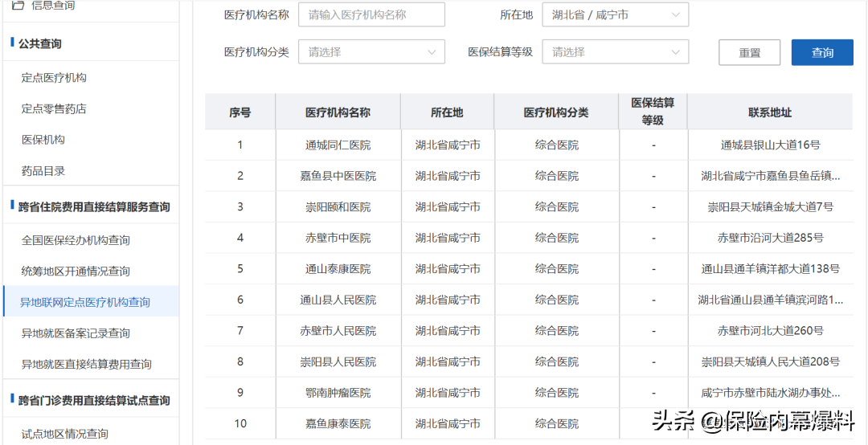The width and height of the screenshot is (868, 445).
Task: Click the 查询 button
Action: tap(823, 52)
